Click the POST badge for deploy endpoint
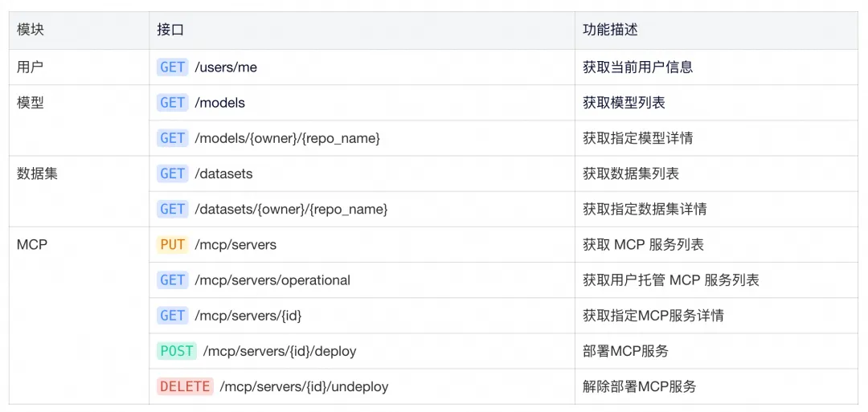 (177, 351)
